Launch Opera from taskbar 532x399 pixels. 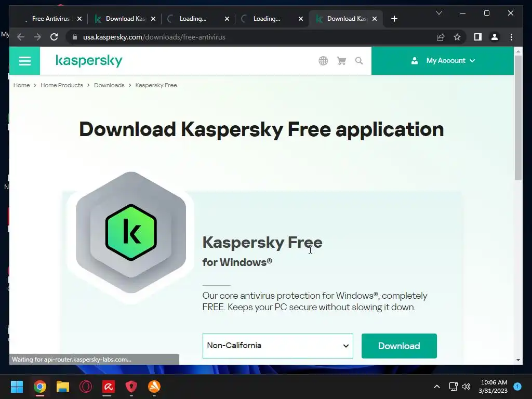tap(86, 387)
